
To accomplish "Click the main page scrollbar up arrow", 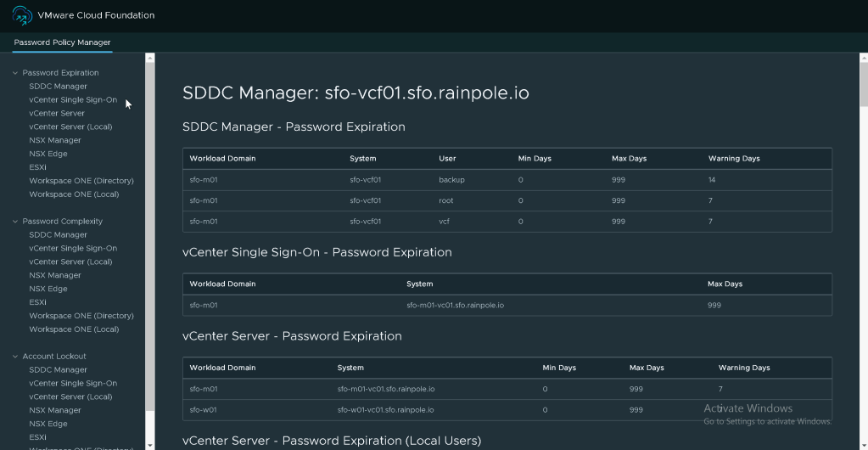I will pyautogui.click(x=863, y=59).
